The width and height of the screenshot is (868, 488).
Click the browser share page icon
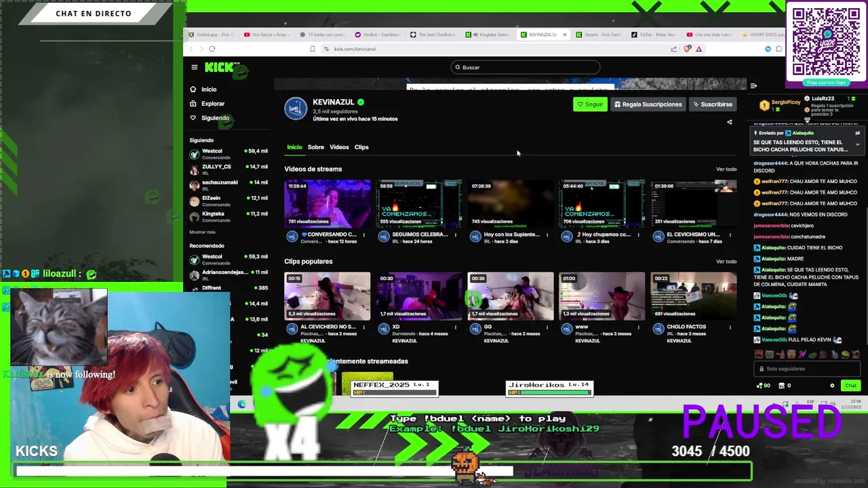[673, 49]
